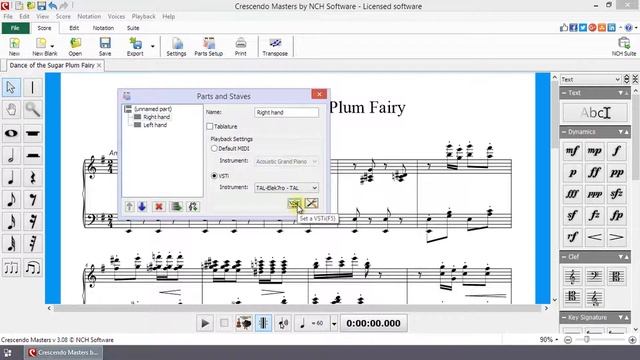Click Settings in the toolbar
Screen dimensions: 640x360
pyautogui.click(x=176, y=47)
